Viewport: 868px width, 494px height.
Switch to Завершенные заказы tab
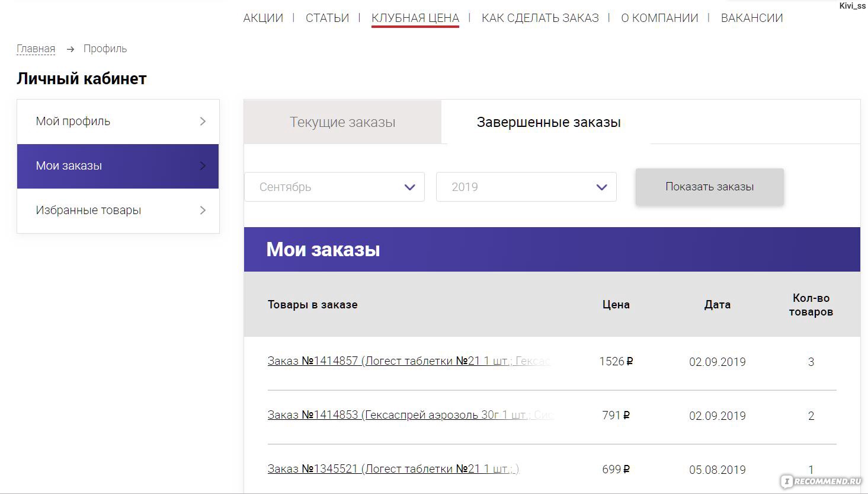point(549,122)
